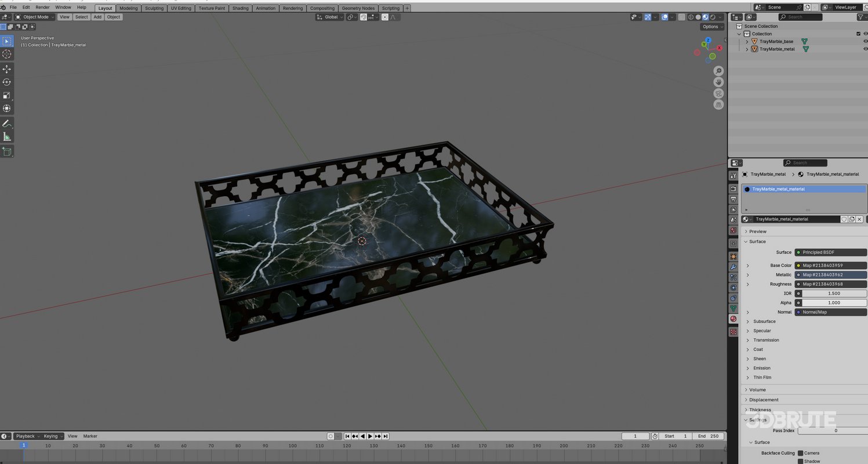Open the Render menu in the top bar

pos(42,7)
